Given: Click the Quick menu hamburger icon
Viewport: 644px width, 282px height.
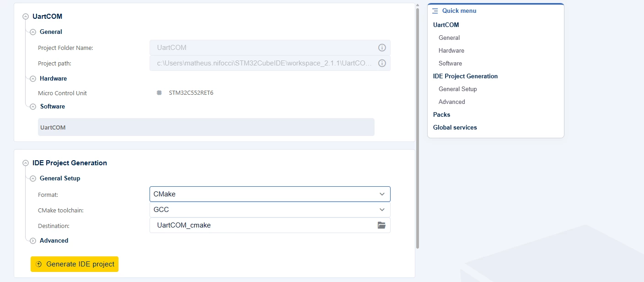Looking at the screenshot, I should point(435,11).
